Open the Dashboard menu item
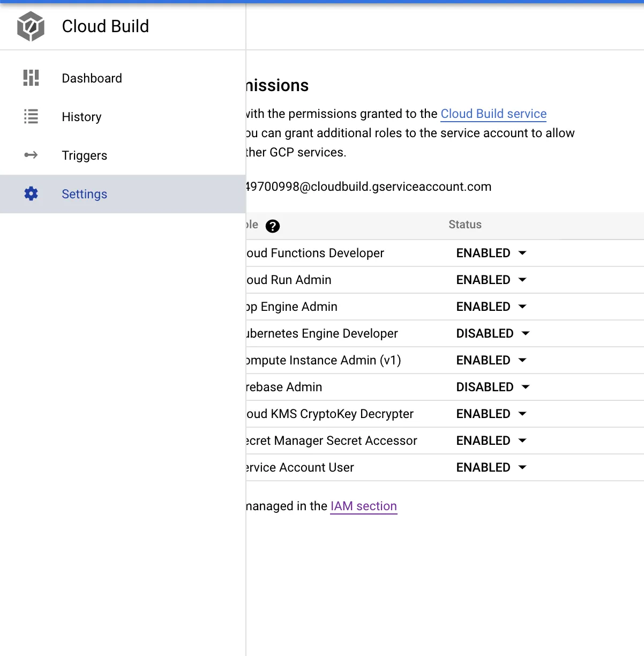Viewport: 644px width, 656px height. click(92, 78)
